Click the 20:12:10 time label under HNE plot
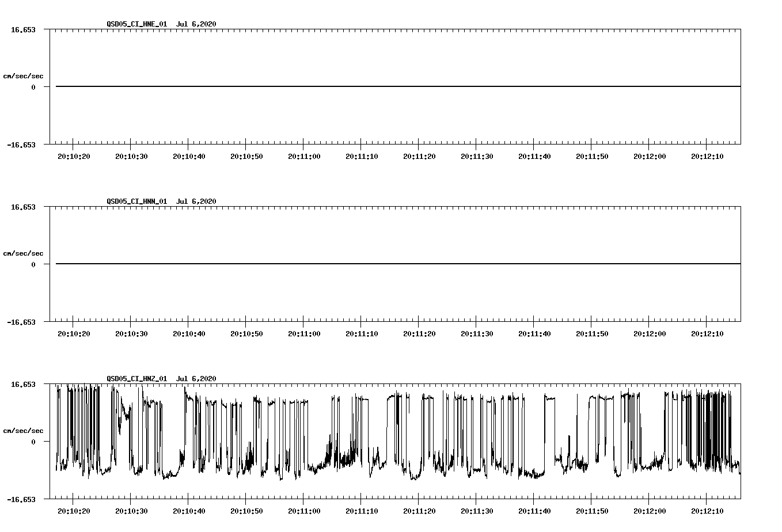782x532 pixels. point(707,156)
